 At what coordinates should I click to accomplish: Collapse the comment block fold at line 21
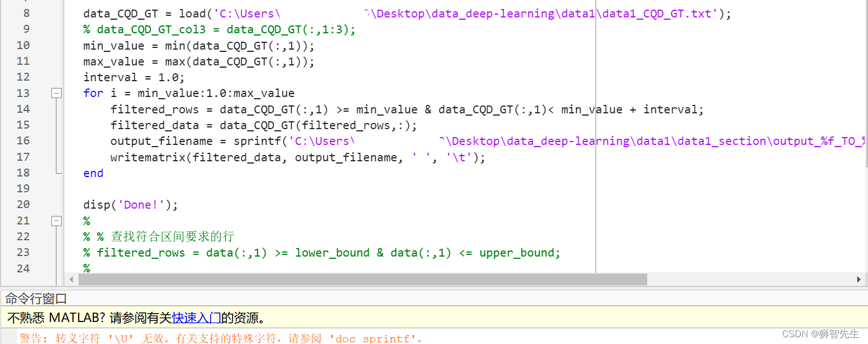(56, 221)
